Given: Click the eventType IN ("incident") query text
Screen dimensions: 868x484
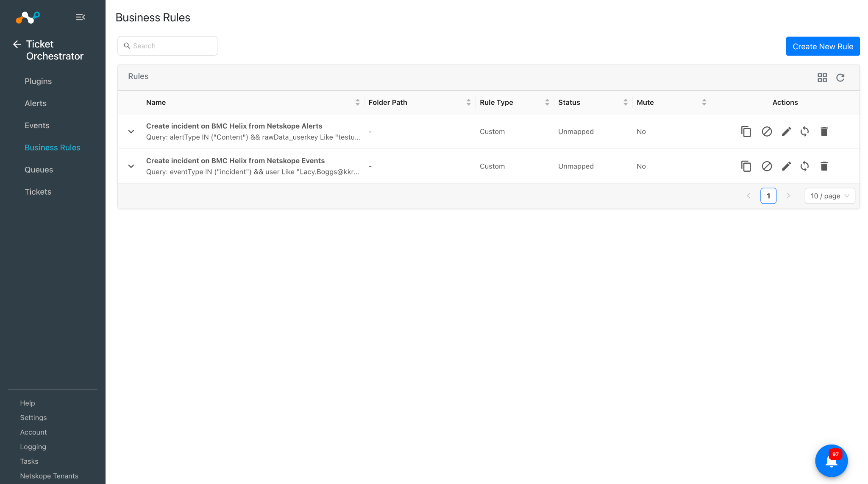Looking at the screenshot, I should 253,172.
